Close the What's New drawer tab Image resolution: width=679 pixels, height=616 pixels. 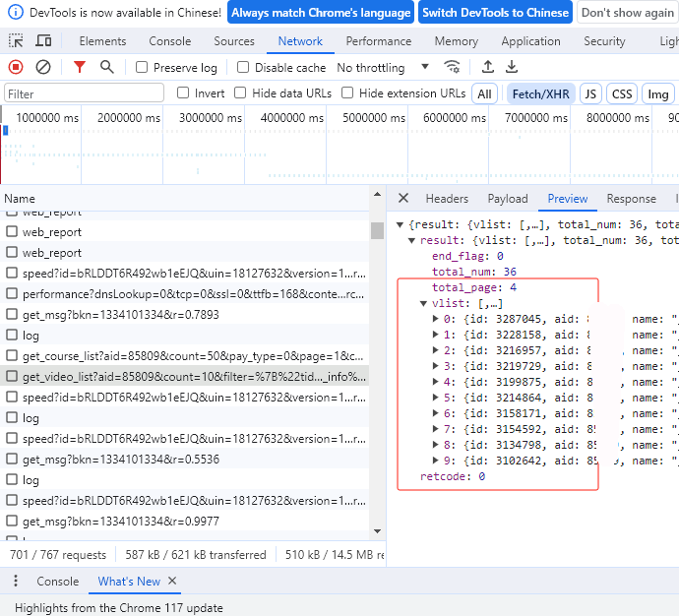[172, 581]
